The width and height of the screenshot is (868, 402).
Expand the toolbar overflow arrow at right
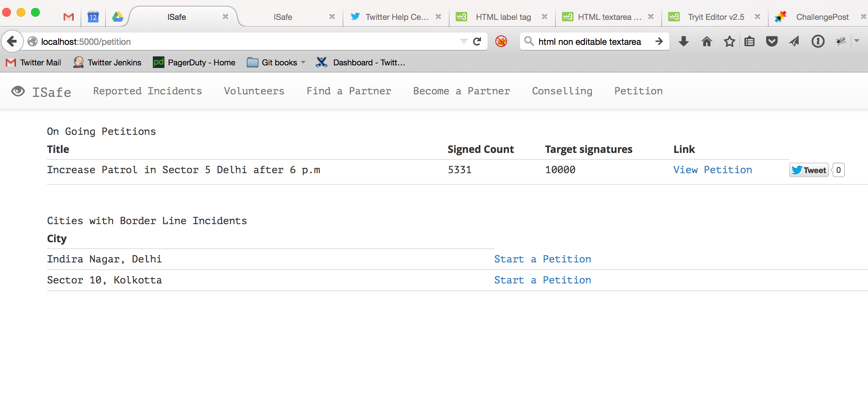pos(857,41)
